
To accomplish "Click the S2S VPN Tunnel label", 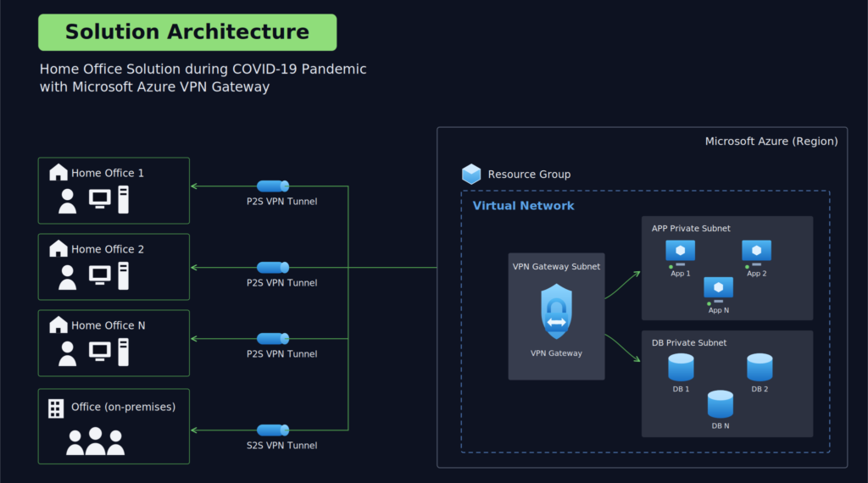I will pyautogui.click(x=281, y=446).
